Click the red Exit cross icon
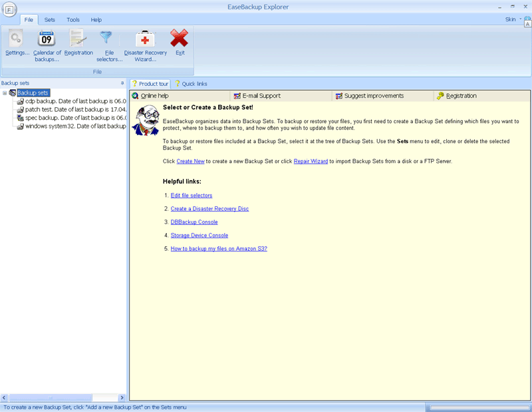The width and height of the screenshot is (532, 412). 179,38
